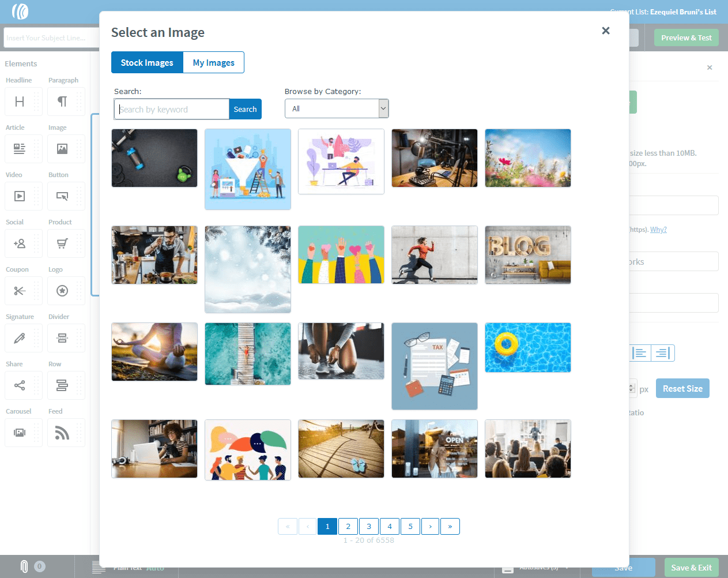
Task: Select the Paragraph element icon
Action: coord(62,102)
